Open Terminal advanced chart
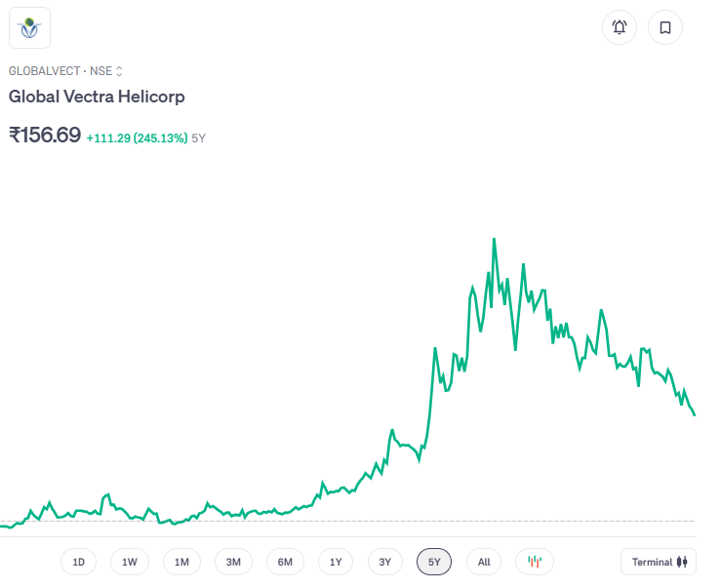 (x=661, y=562)
